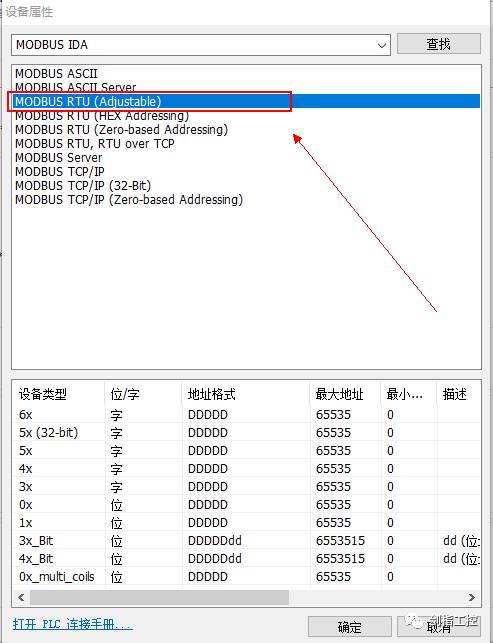
Task: Click the 查找 search button
Action: 438,43
